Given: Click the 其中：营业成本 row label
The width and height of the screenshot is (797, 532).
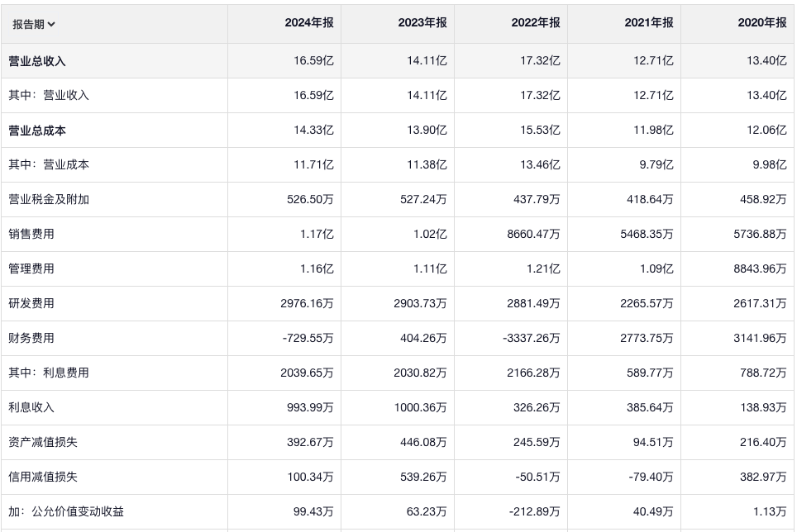Looking at the screenshot, I should (x=49, y=165).
